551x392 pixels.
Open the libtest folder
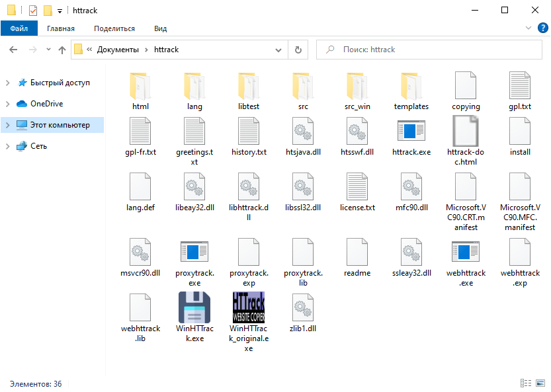[x=249, y=91]
